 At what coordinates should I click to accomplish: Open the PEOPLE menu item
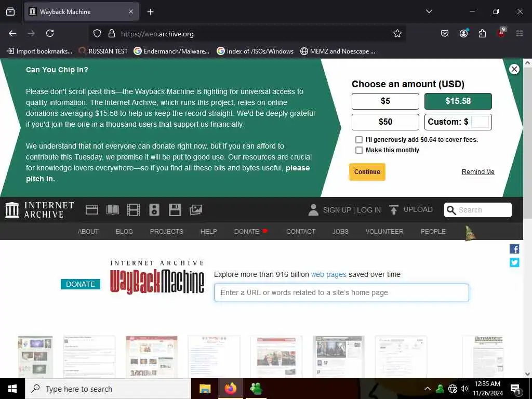coord(433,231)
